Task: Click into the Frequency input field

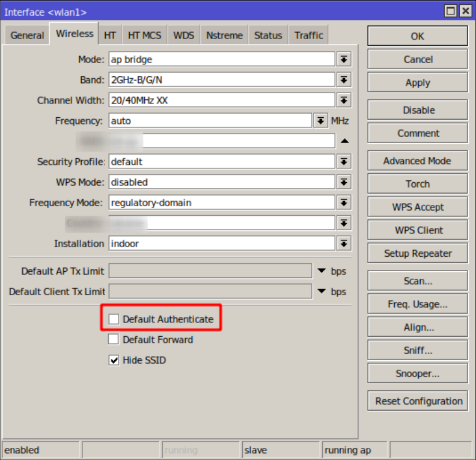Action: (x=210, y=121)
